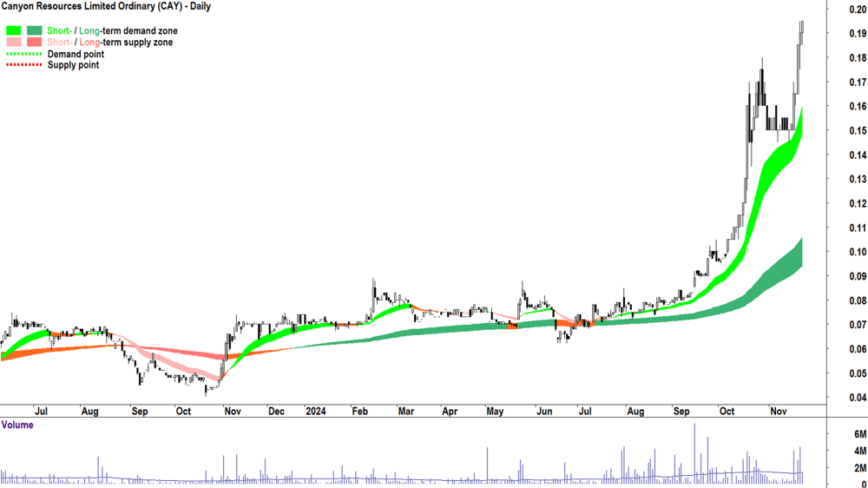Viewport: 868px width, 488px height.
Task: Click the 0.20 price axis label
Action: [858, 10]
